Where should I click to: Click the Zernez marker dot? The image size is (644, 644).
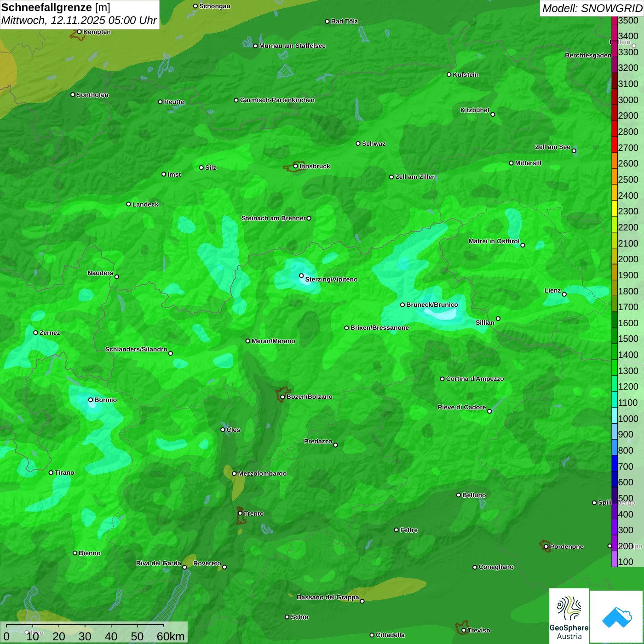click(x=35, y=332)
